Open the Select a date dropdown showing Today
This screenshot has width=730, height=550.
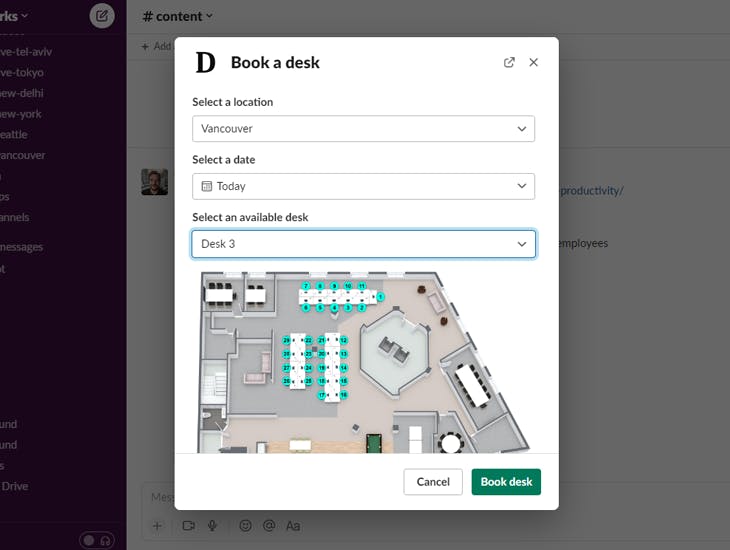[363, 186]
